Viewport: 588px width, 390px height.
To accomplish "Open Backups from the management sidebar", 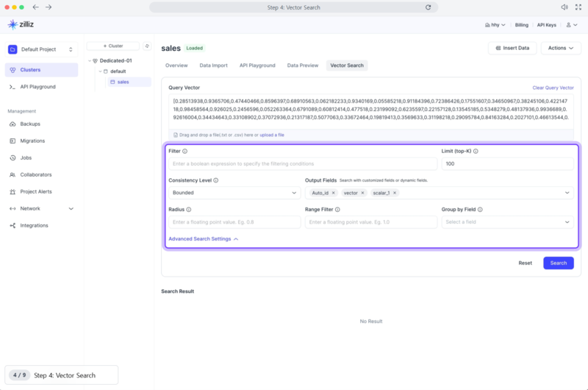I will click(x=30, y=124).
